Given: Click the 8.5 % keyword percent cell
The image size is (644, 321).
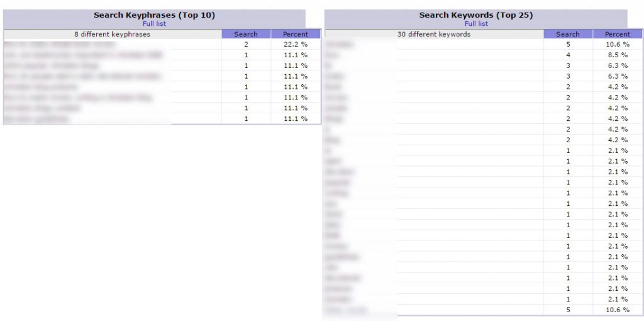Looking at the screenshot, I should tap(618, 55).
